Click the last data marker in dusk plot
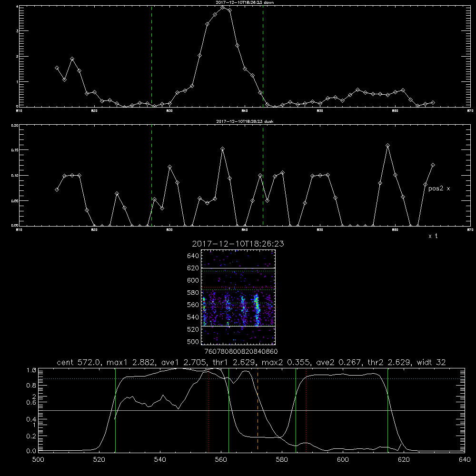Viewport: 476px width, 476px height. tap(433, 165)
